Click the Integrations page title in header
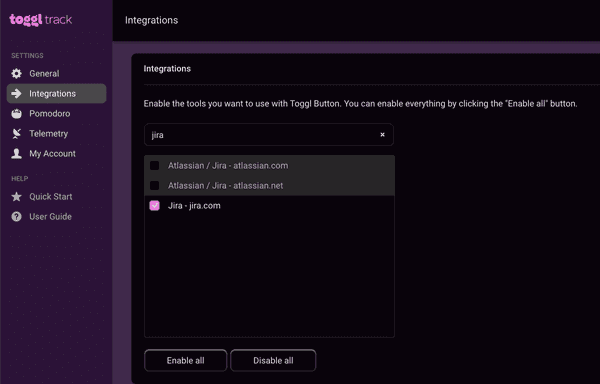The image size is (600, 384). pos(152,20)
